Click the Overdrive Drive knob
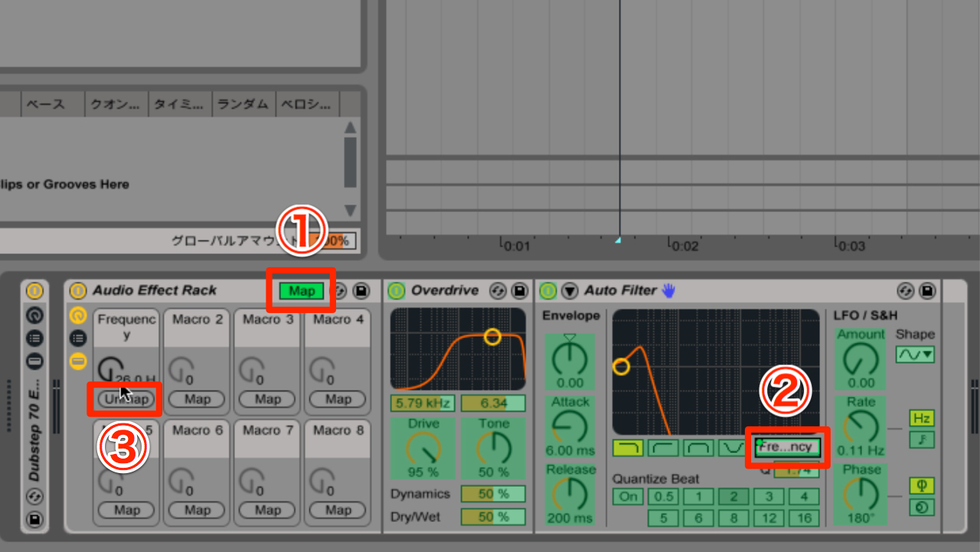This screenshot has width=980, height=552. pyautogui.click(x=423, y=449)
